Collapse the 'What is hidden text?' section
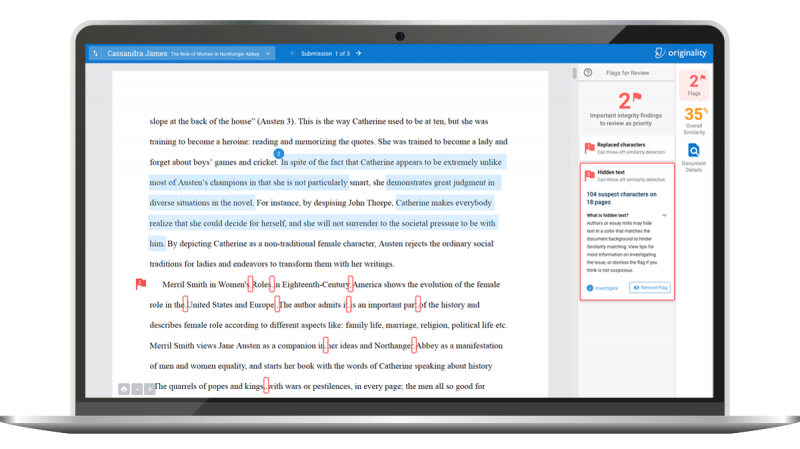The image size is (800, 449). tap(665, 215)
